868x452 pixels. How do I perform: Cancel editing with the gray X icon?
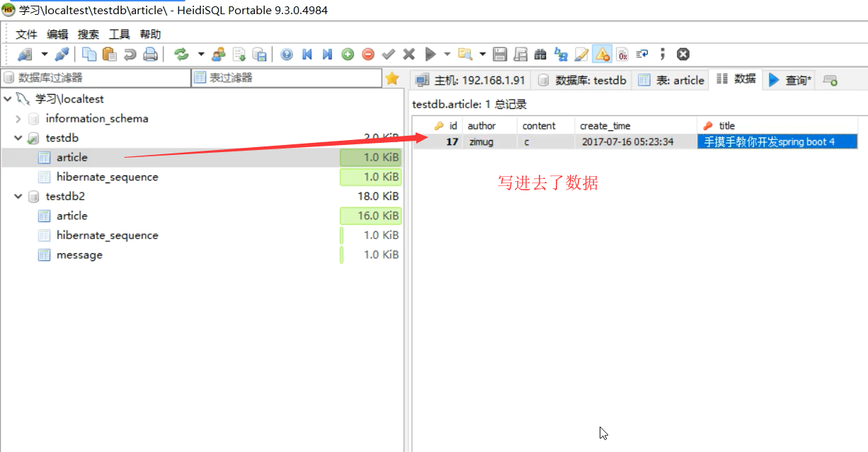point(409,54)
